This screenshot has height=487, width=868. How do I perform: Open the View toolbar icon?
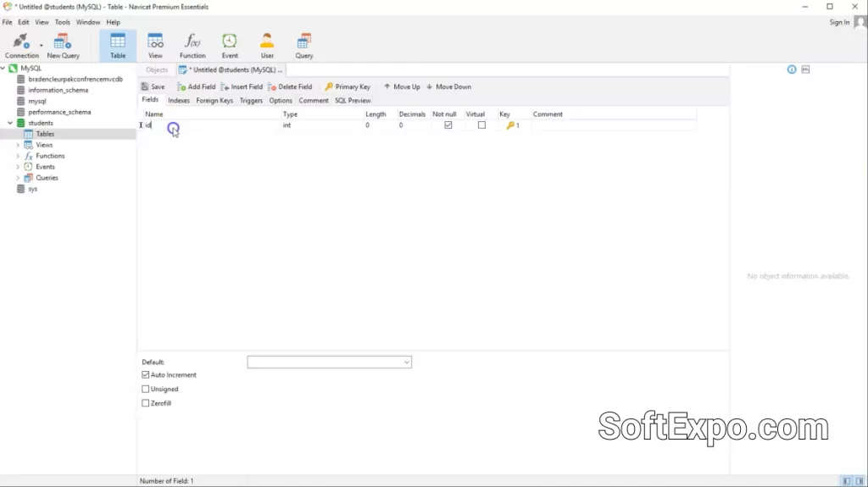pos(155,46)
